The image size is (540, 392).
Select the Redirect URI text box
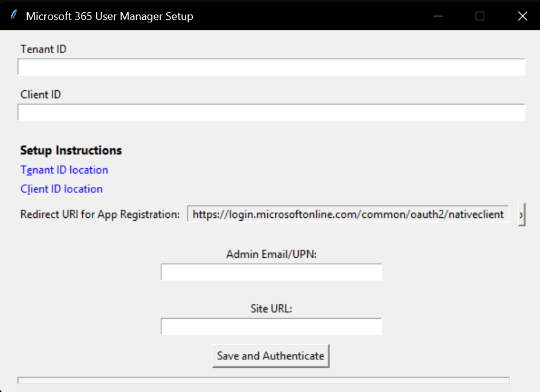[x=348, y=214]
